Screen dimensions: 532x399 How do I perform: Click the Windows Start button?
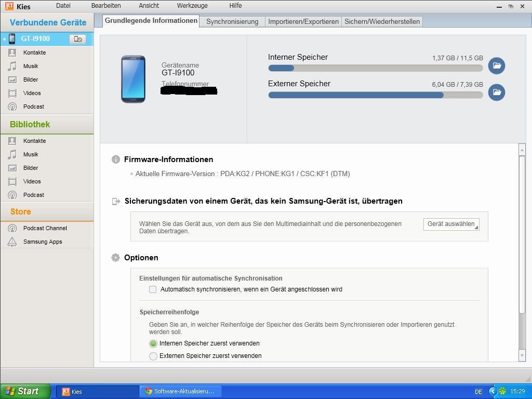(25, 391)
